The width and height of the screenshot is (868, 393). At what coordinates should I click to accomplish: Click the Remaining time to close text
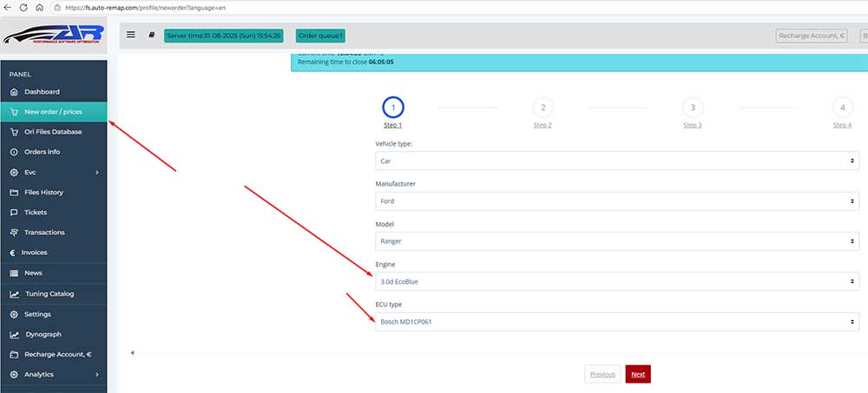tap(345, 62)
